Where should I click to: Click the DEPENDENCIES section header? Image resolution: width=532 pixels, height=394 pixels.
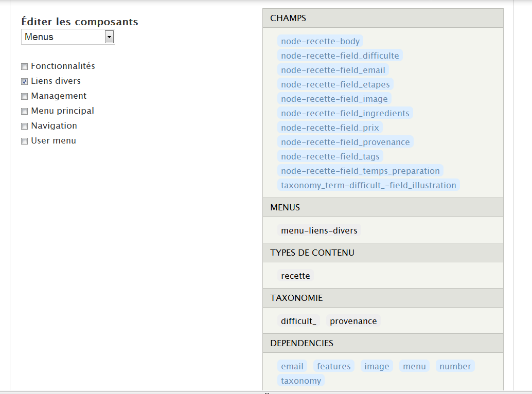point(382,343)
